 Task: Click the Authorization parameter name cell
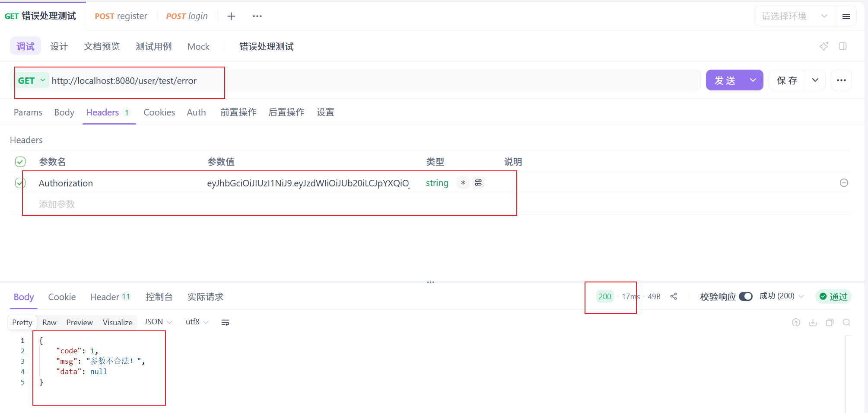(x=66, y=183)
